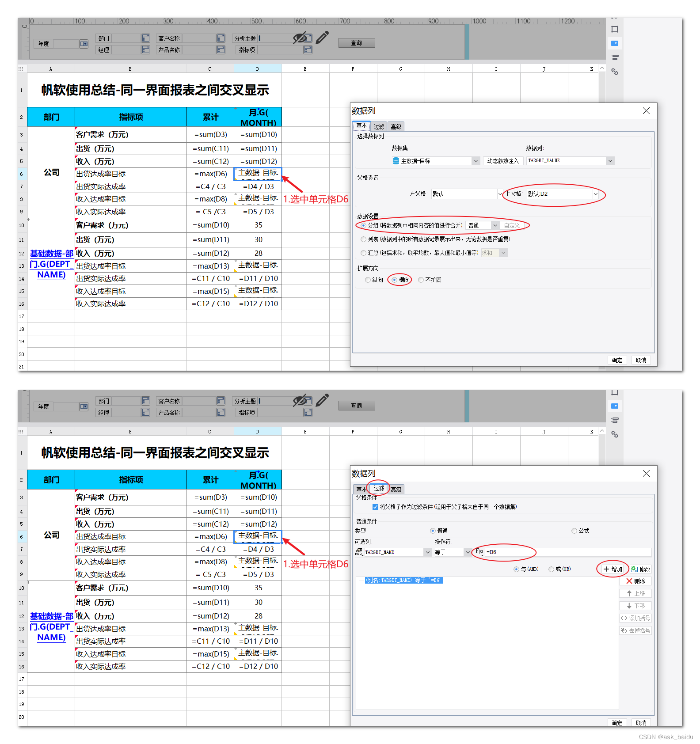Click 去掉括号 remove brackets button

pos(635,630)
